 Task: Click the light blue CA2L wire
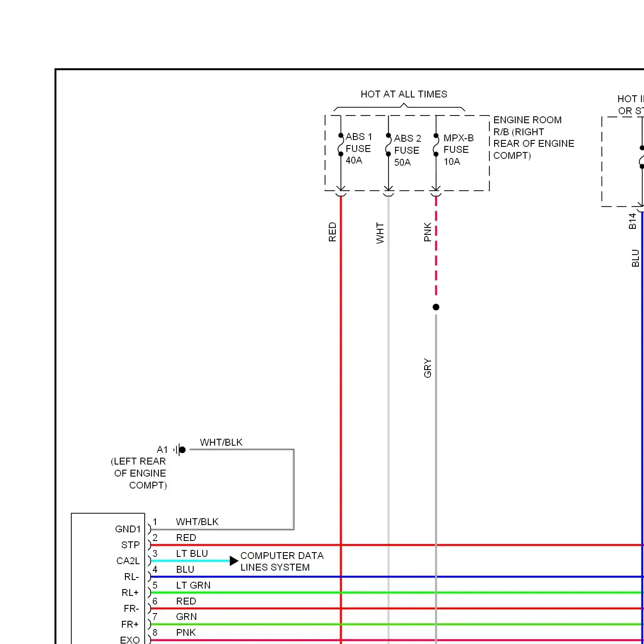[190, 561]
